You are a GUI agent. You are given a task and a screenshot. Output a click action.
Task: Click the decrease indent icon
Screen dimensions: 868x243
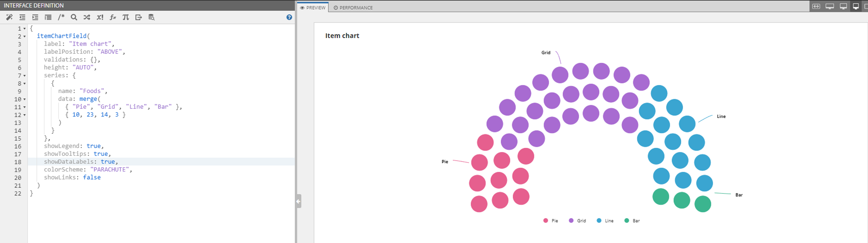click(x=22, y=17)
